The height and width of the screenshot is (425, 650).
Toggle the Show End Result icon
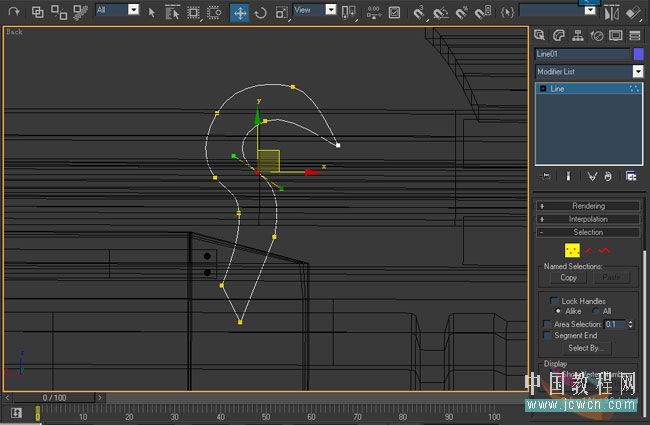point(568,176)
